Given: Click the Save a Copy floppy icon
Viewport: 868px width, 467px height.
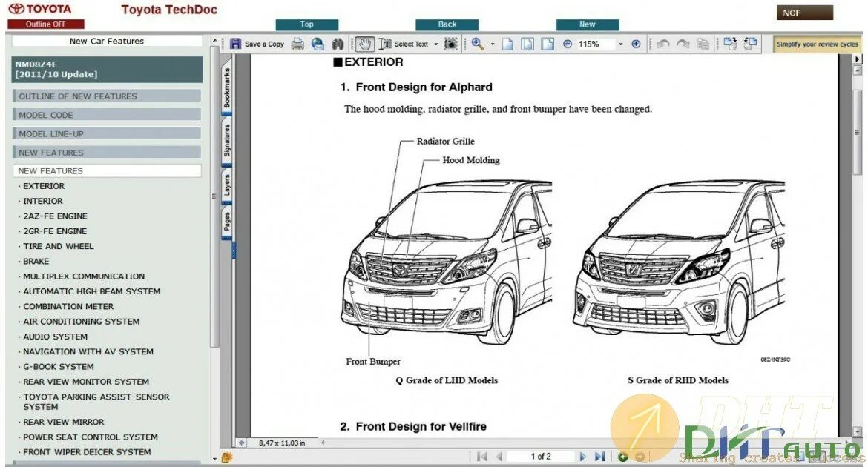Looking at the screenshot, I should [236, 44].
